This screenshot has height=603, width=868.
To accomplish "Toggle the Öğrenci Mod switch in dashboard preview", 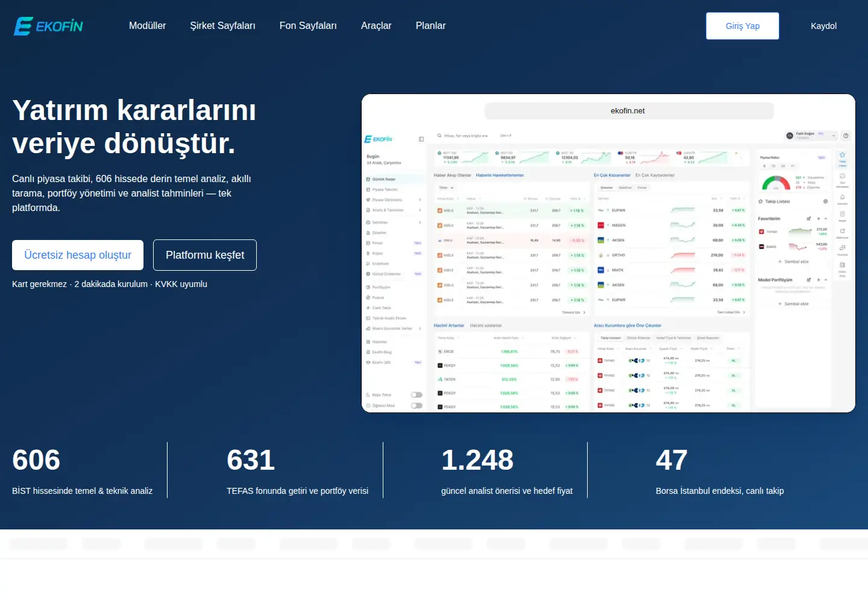I will tap(417, 406).
